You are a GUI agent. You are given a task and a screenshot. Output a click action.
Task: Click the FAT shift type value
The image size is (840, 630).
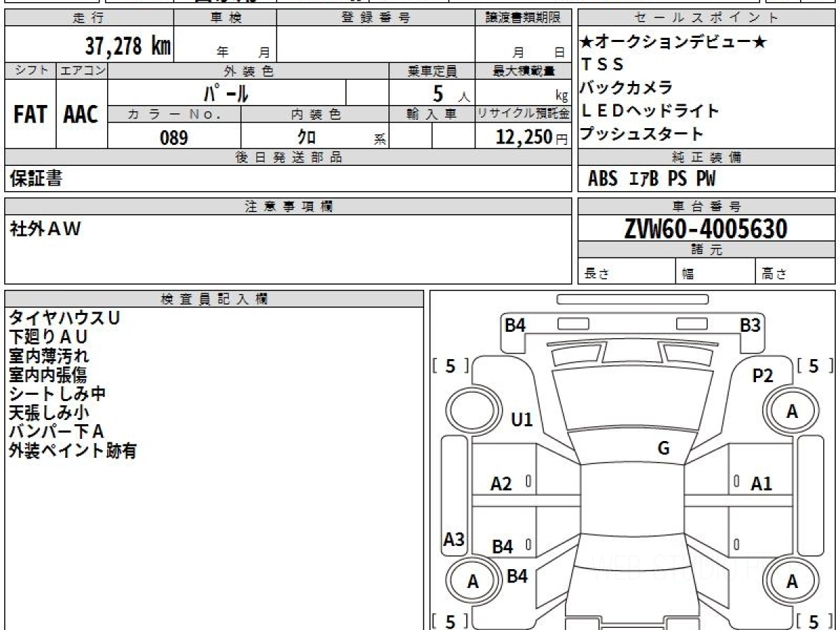tap(30, 115)
